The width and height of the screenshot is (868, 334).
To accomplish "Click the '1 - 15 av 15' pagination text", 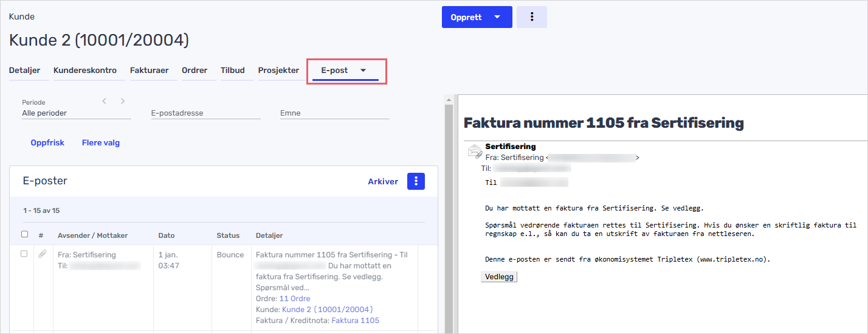I will [41, 210].
